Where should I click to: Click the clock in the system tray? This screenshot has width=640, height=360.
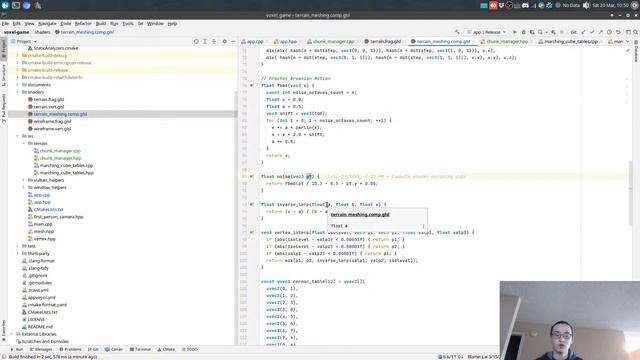[x=611, y=5]
